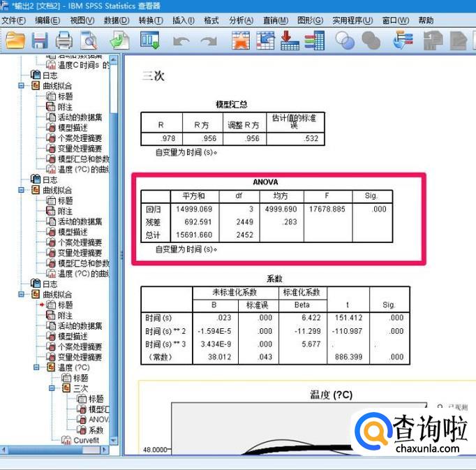Undo the last action arrow icon
Screen dimensions: 476x470
point(181,41)
